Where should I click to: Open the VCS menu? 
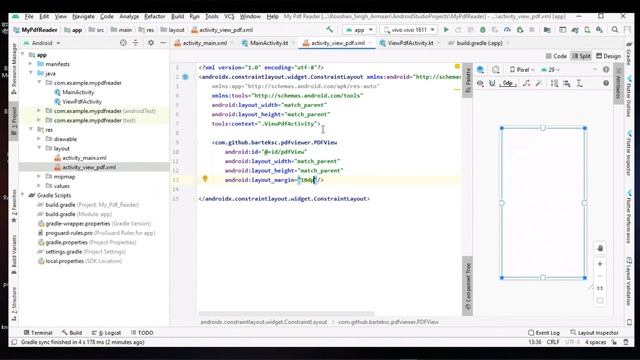click(x=229, y=16)
